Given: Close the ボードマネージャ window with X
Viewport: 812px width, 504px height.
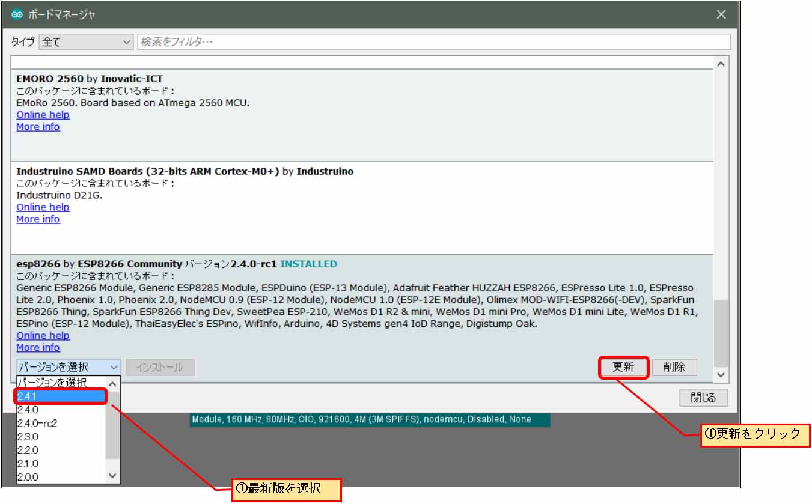Looking at the screenshot, I should click(721, 14).
